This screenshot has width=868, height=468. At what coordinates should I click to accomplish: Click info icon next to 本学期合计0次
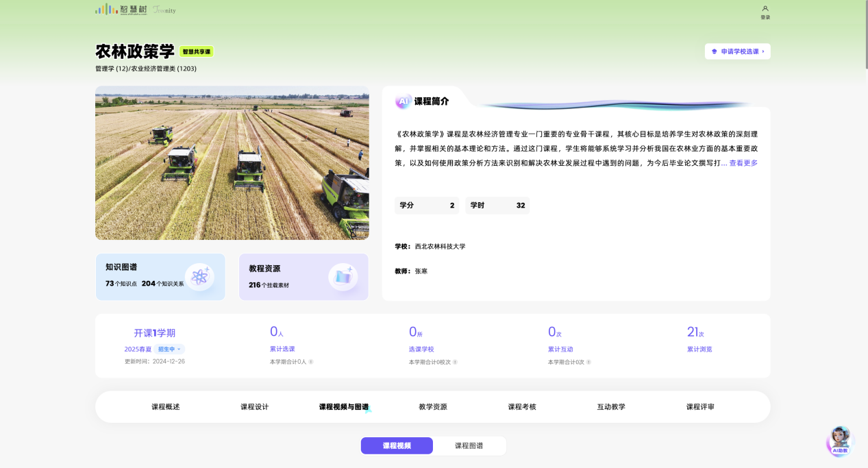[x=588, y=362]
